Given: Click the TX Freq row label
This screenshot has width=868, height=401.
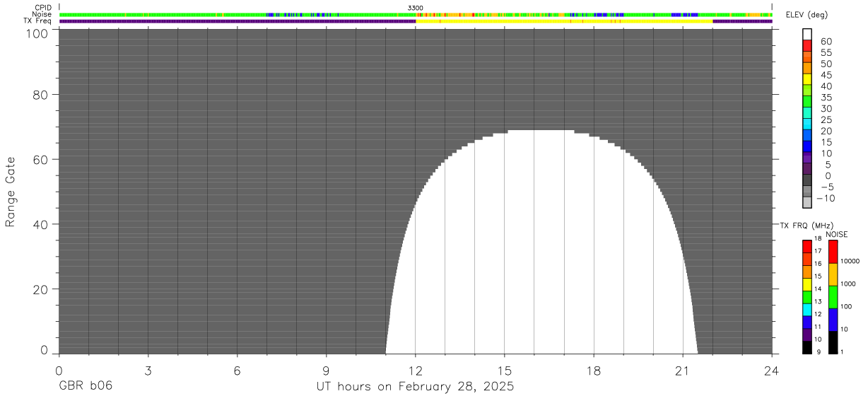Looking at the screenshot, I should click(37, 21).
